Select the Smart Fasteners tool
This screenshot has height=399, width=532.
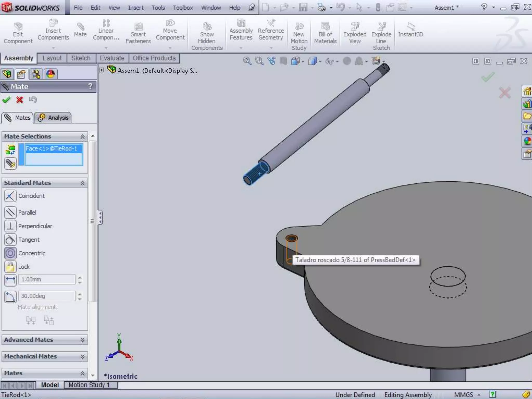click(x=138, y=33)
